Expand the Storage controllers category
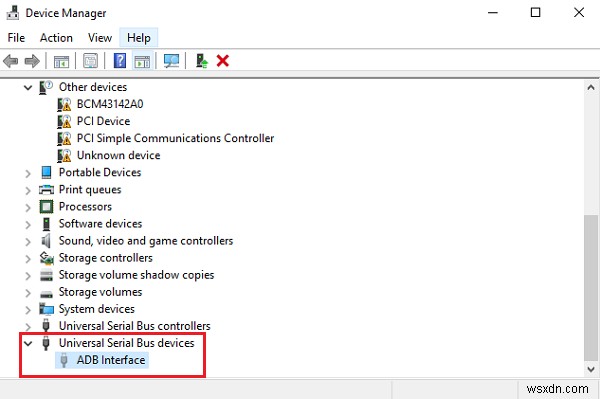 [x=28, y=259]
